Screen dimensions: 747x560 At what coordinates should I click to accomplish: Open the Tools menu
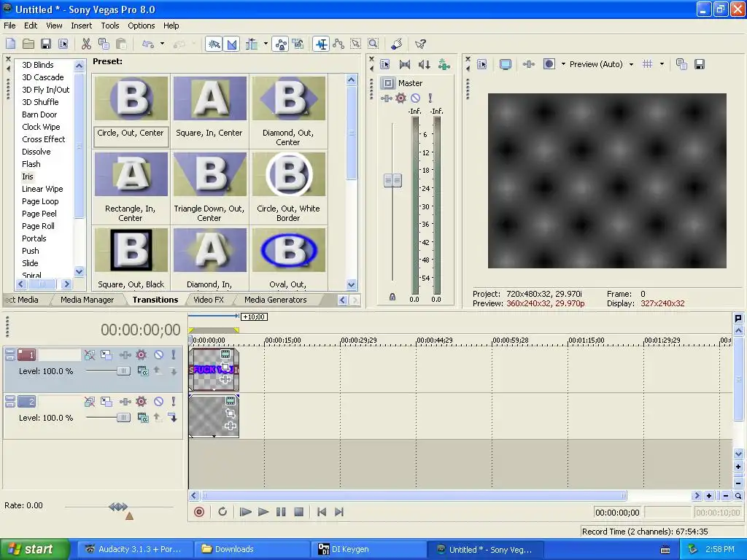click(x=110, y=26)
